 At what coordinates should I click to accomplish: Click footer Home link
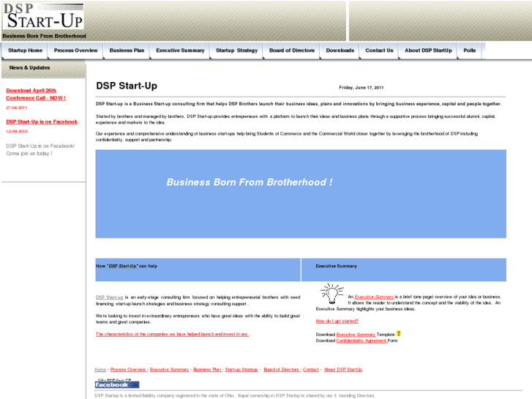click(100, 370)
